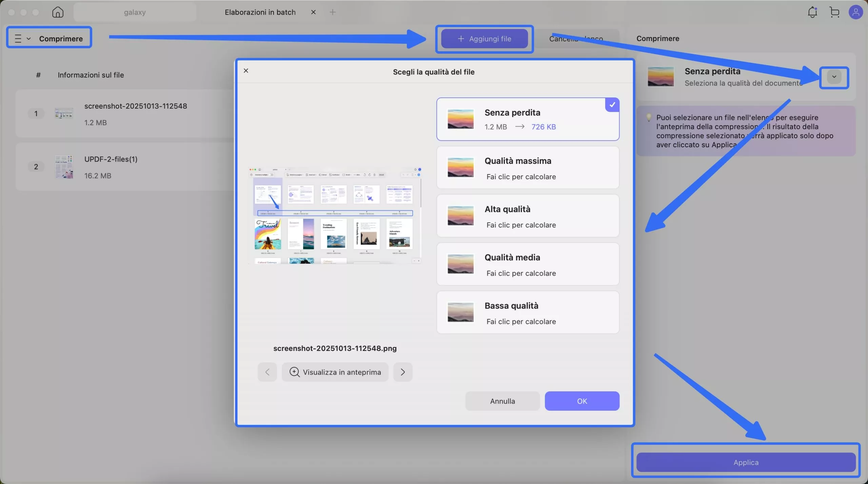Pick the Qualità media option
Viewport: 868px width, 484px height.
pyautogui.click(x=528, y=264)
